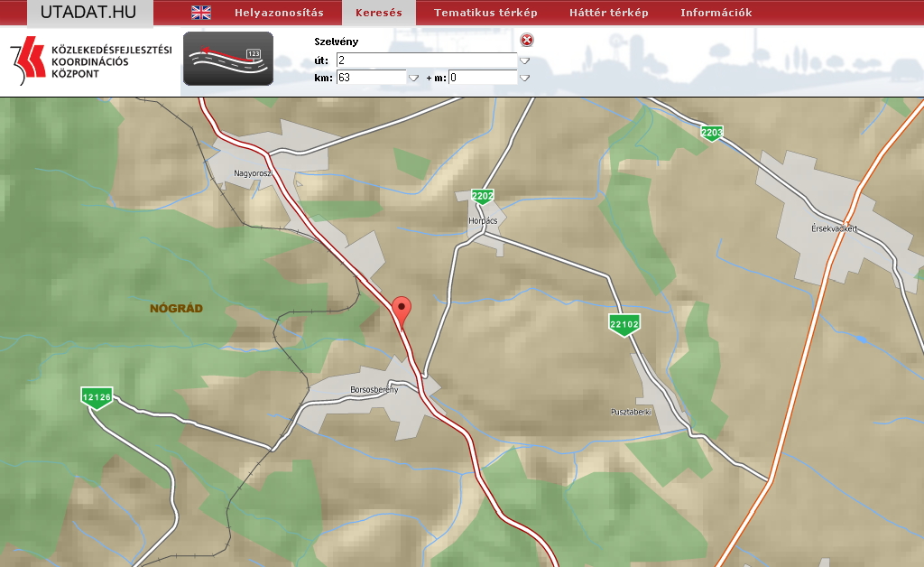Viewport: 924px width, 567px height.
Task: Open the Tematikus térkép menu
Action: pyautogui.click(x=485, y=13)
